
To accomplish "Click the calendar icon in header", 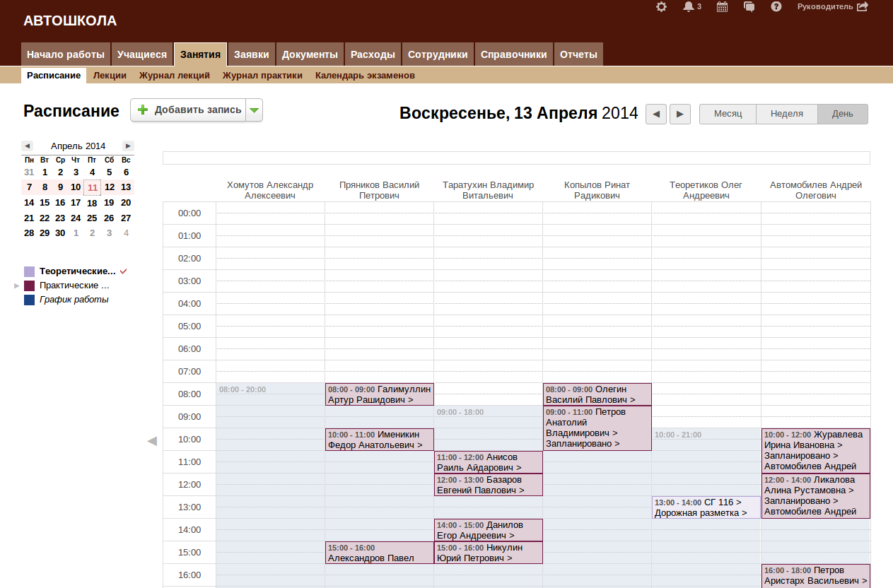I will [x=722, y=7].
